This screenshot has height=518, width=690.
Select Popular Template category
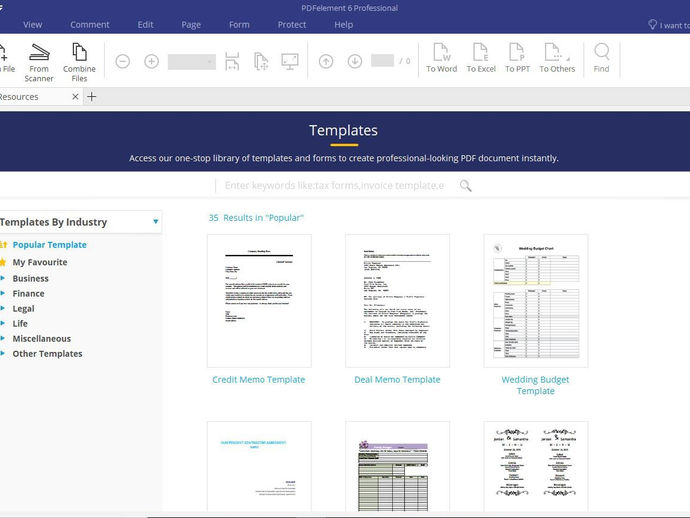50,245
